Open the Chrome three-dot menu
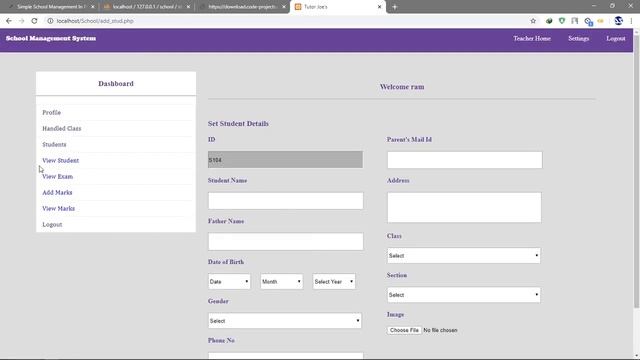The width and height of the screenshot is (640, 360). (x=631, y=21)
